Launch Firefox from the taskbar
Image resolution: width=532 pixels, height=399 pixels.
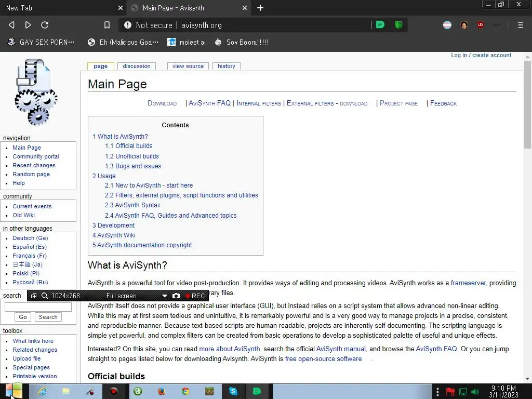tap(162, 391)
